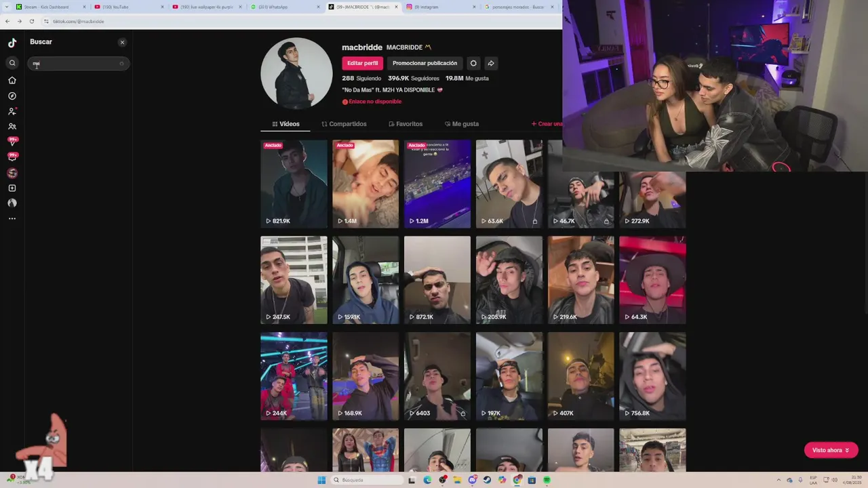Open video with 197K views
This screenshot has height=488, width=868.
(509, 376)
